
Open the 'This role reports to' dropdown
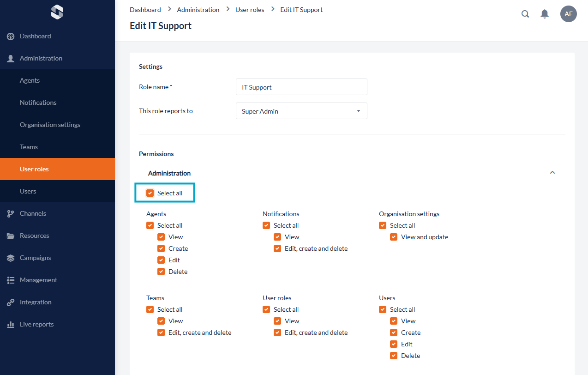301,111
